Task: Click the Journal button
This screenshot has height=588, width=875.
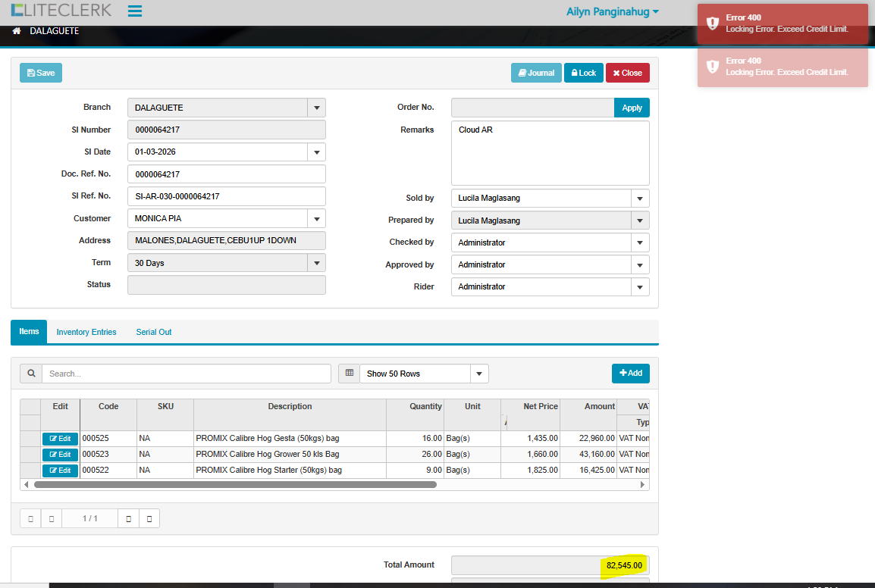Action: tap(536, 73)
